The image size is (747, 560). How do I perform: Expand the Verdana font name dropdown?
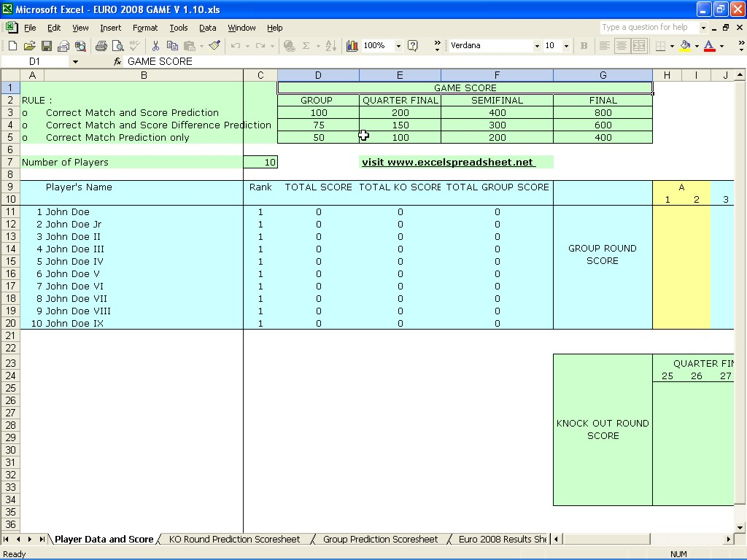point(537,46)
